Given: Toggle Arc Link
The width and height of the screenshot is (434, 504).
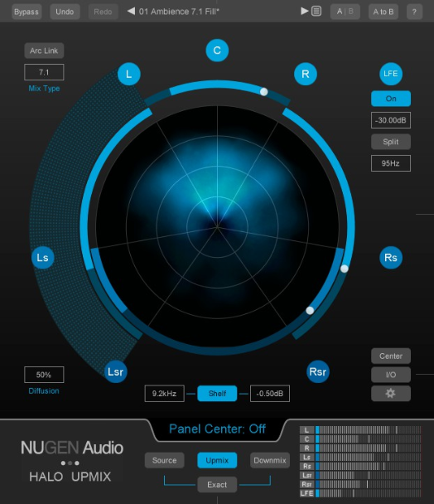Looking at the screenshot, I should pyautogui.click(x=44, y=51).
